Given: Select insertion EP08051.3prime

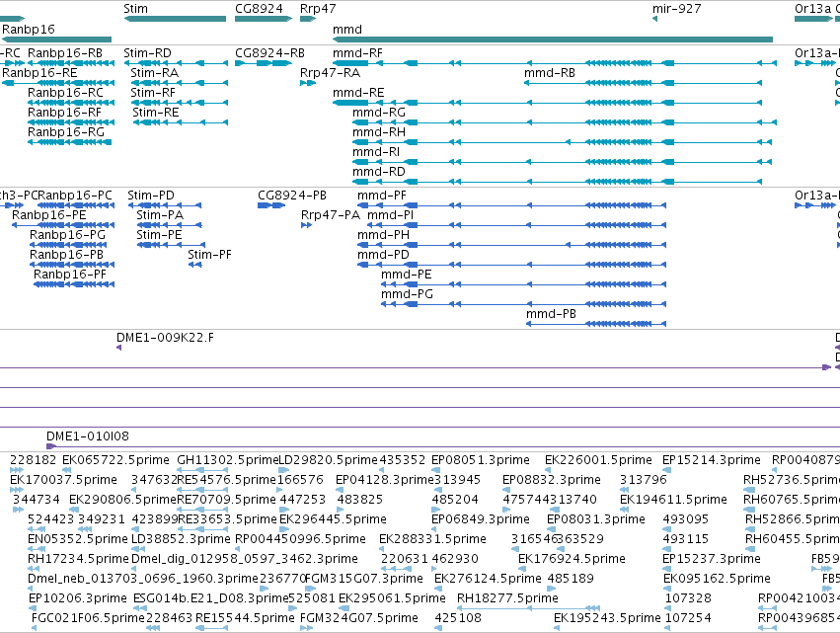Looking at the screenshot, I should tap(434, 471).
